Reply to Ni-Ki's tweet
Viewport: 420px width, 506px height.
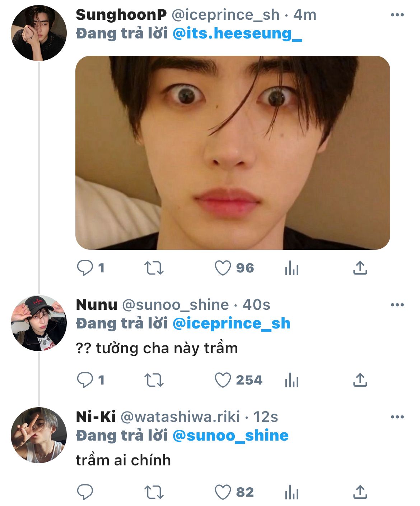click(x=85, y=492)
